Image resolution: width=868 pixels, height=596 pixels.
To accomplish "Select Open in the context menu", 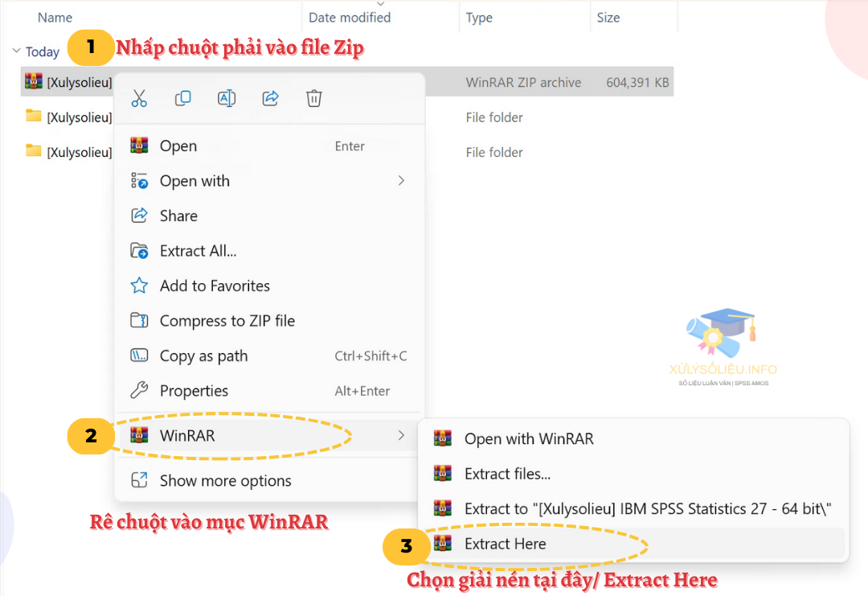I will tap(269, 146).
